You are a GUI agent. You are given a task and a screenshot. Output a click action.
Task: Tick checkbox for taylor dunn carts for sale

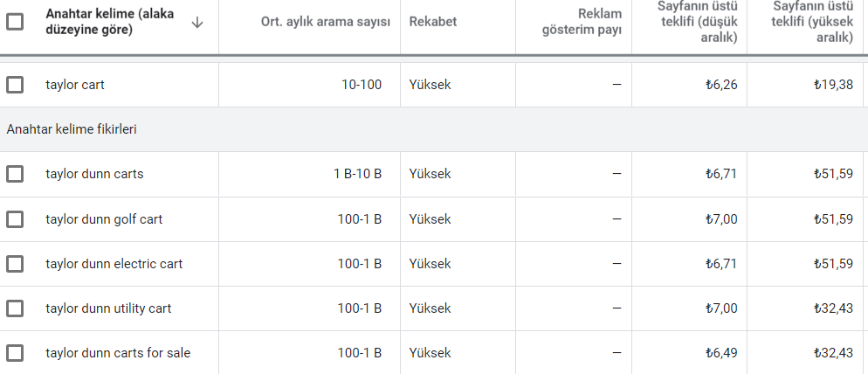pos(14,353)
